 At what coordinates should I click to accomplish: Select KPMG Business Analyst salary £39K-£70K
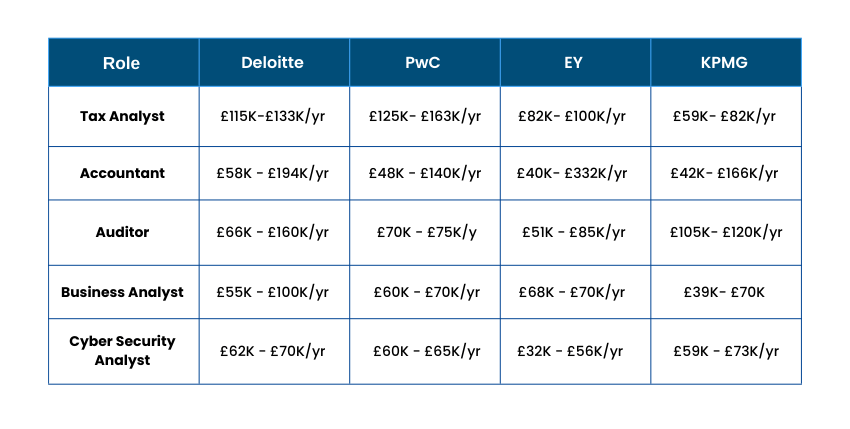(725, 292)
